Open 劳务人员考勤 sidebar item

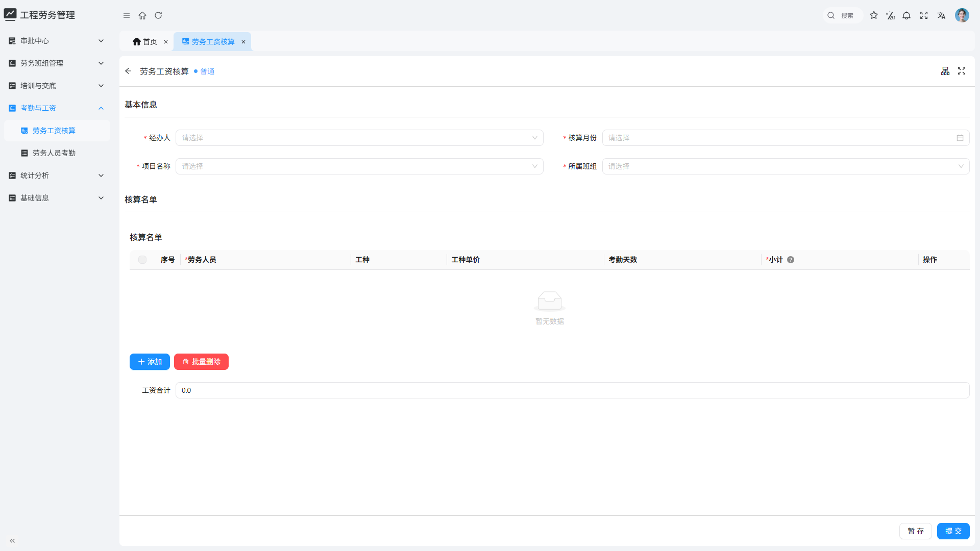pos(57,153)
